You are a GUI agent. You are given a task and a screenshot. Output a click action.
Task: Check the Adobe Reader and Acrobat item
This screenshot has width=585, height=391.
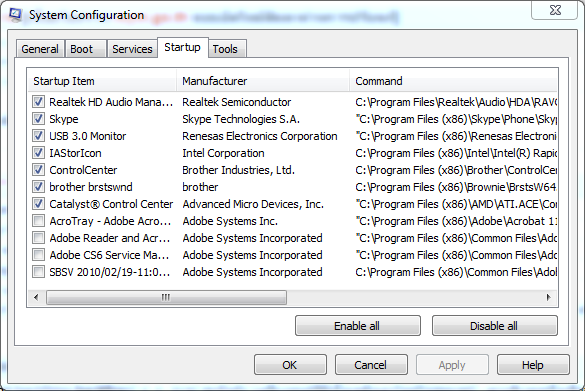38,238
